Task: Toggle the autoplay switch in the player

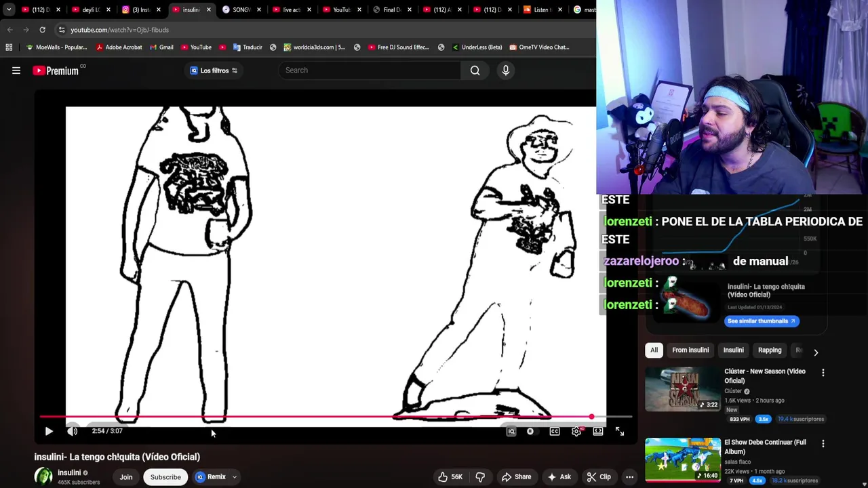Action: pyautogui.click(x=530, y=431)
